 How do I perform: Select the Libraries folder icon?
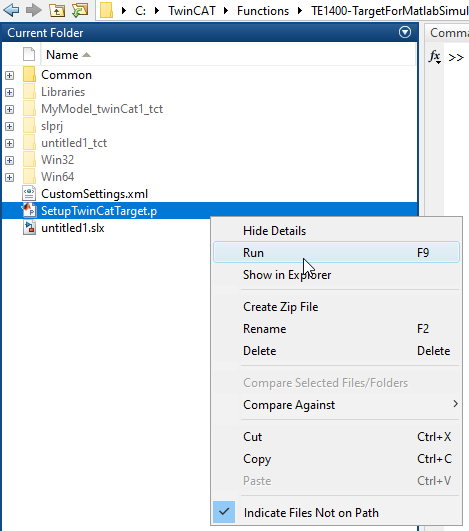29,91
